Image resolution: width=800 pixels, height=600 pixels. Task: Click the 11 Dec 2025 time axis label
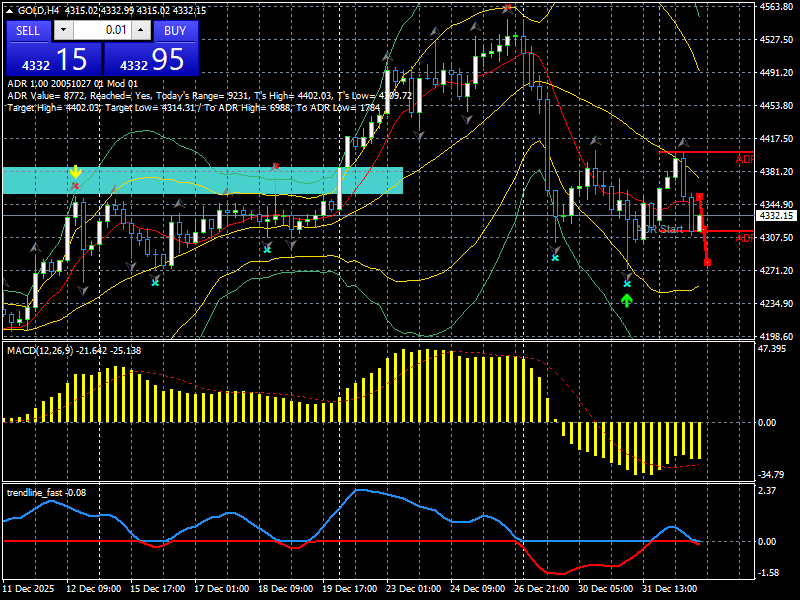tap(29, 588)
